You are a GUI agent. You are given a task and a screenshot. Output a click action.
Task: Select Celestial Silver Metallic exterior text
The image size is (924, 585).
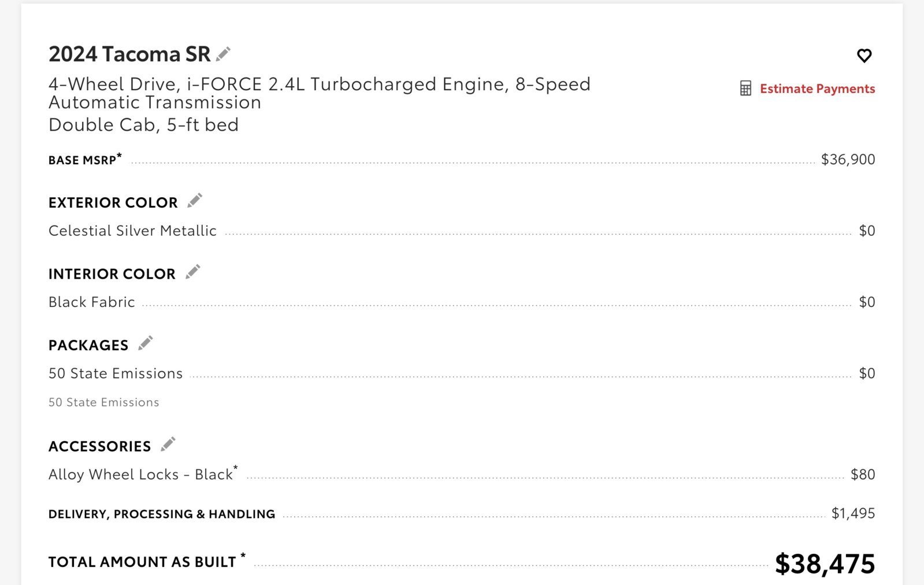coord(132,231)
